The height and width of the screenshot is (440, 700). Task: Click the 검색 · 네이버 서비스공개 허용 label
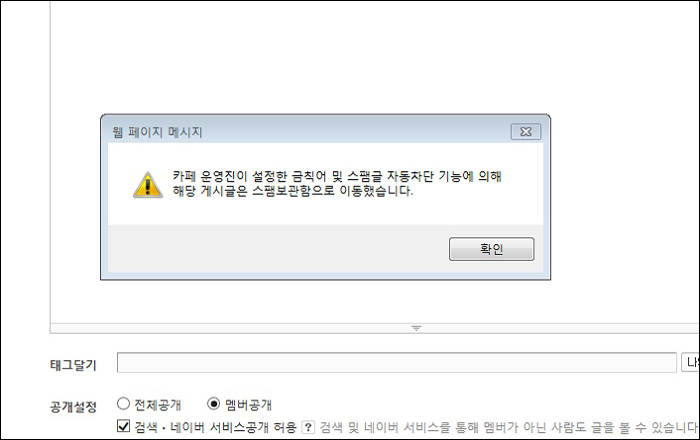[x=216, y=427]
